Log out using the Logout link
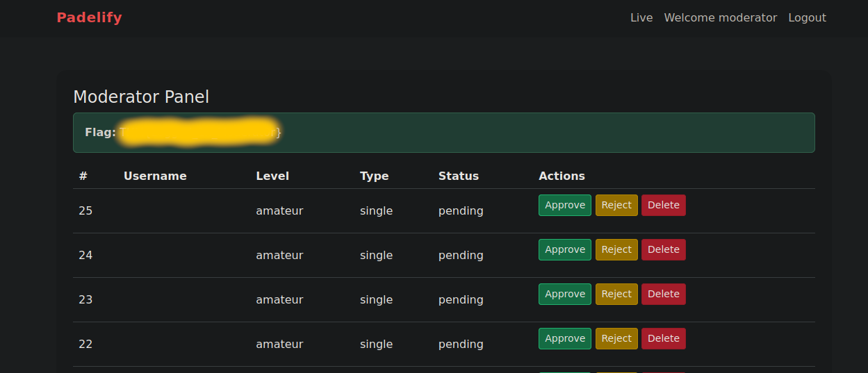Screen dimensions: 868x373 807,18
